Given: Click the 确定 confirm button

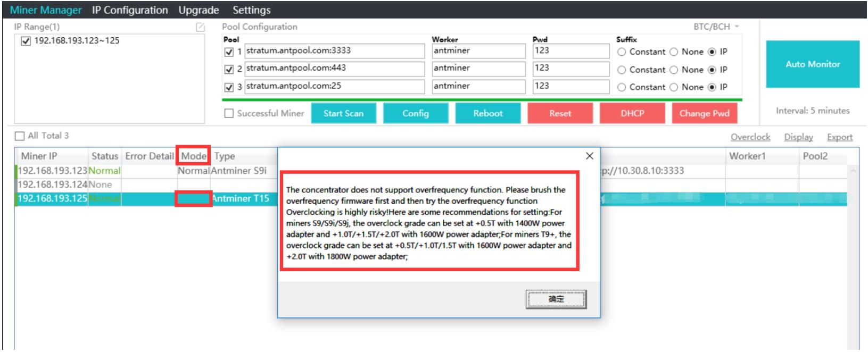Looking at the screenshot, I should click(556, 299).
